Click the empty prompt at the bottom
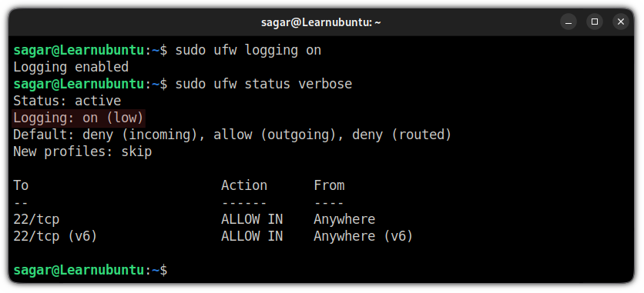This screenshot has height=293, width=644. (90, 270)
